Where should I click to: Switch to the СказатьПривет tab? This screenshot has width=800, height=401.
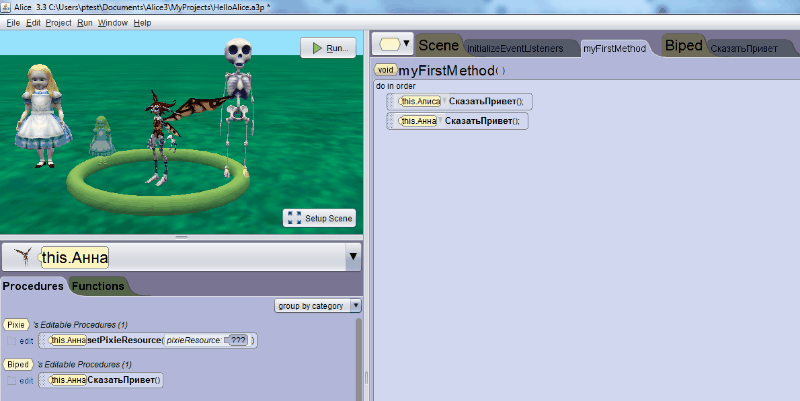coord(744,48)
